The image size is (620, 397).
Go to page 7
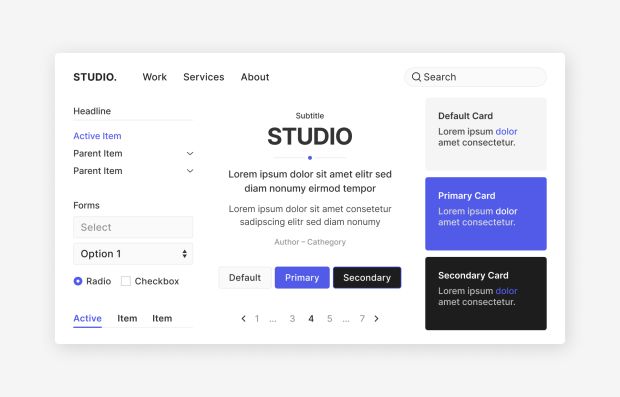(362, 319)
